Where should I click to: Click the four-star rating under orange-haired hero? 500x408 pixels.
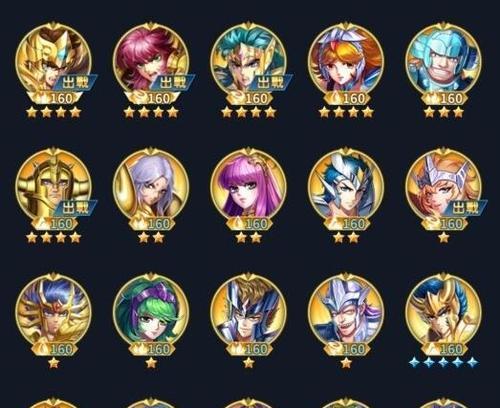346,113
